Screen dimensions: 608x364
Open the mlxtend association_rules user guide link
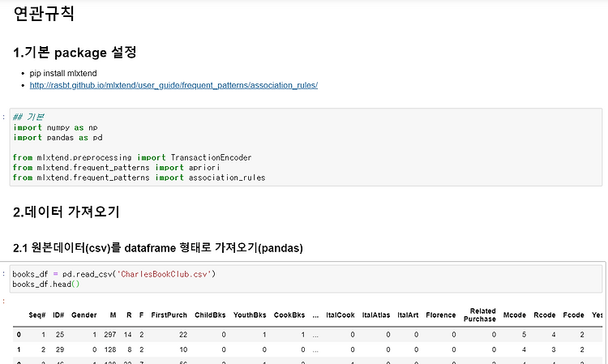click(x=173, y=85)
